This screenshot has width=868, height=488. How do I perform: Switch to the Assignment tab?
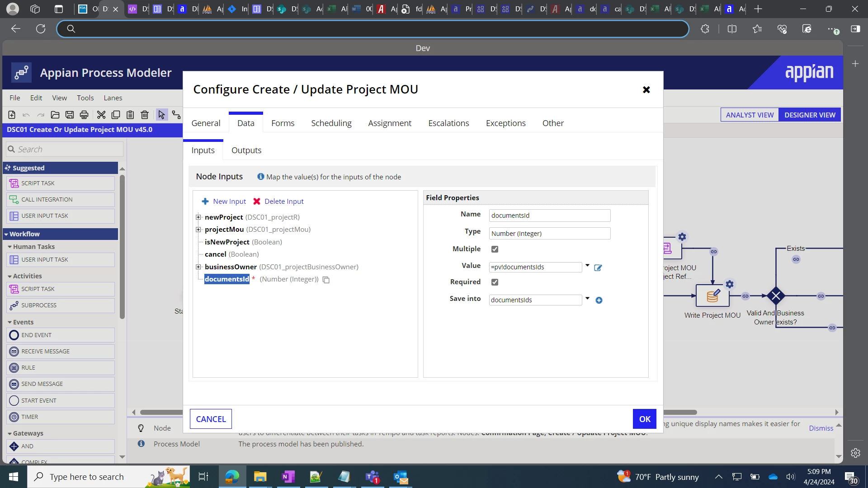pos(390,123)
